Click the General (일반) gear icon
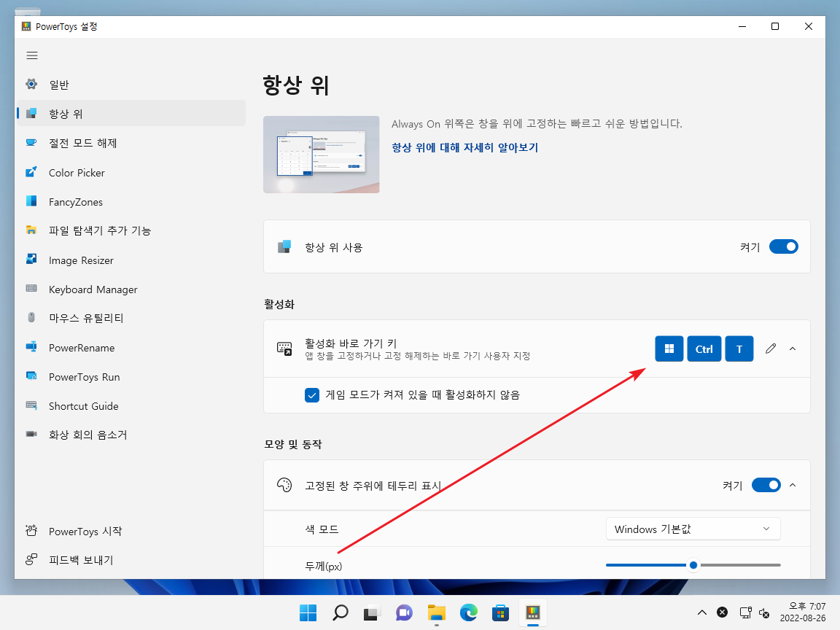840x630 pixels. [x=31, y=84]
